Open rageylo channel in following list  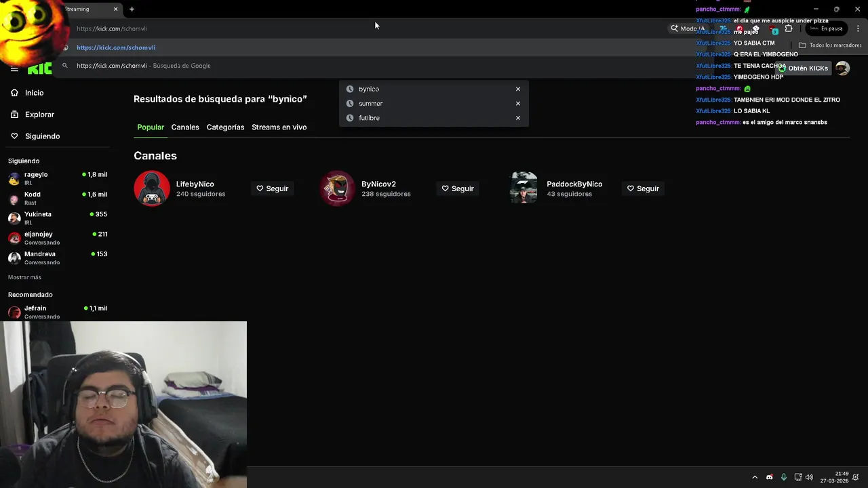click(58, 178)
